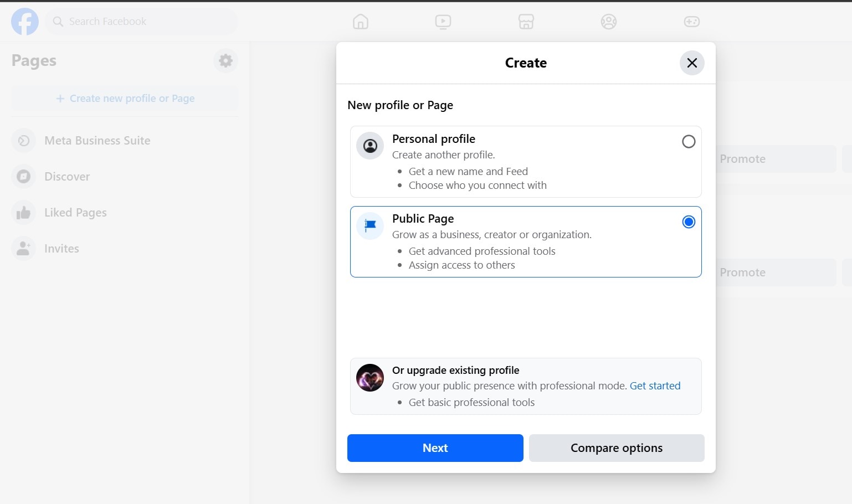Click existing profile picture thumbnail

370,378
